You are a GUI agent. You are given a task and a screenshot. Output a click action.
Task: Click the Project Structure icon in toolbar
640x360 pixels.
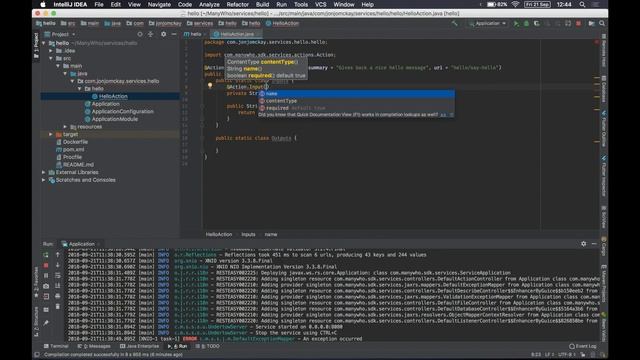point(591,24)
